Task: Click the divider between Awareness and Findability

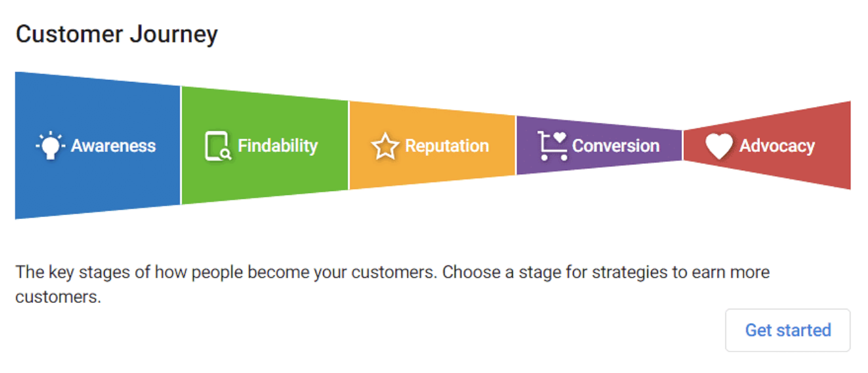Action: pyautogui.click(x=181, y=146)
